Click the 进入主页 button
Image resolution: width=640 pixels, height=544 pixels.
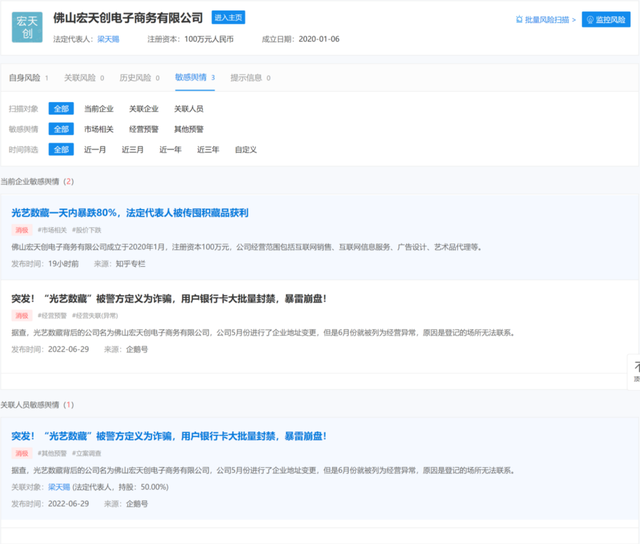tap(228, 17)
